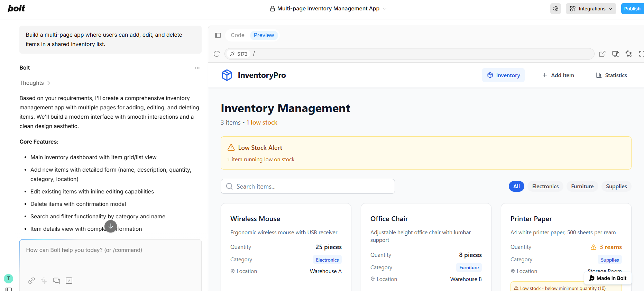Reload the preview with refresh icon

(x=217, y=54)
